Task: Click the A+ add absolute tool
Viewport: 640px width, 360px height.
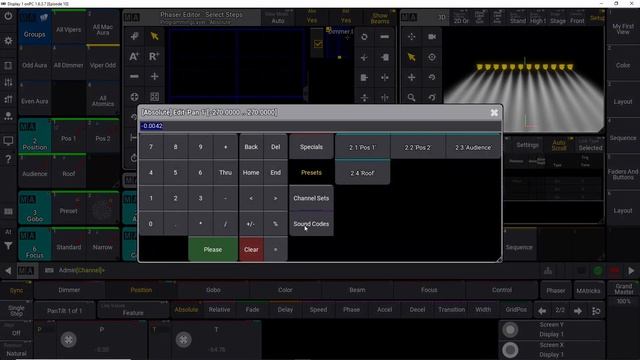Action: [134, 56]
